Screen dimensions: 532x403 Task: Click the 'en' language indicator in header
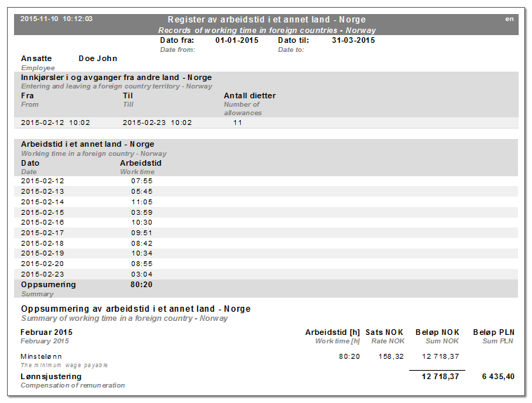click(x=510, y=19)
